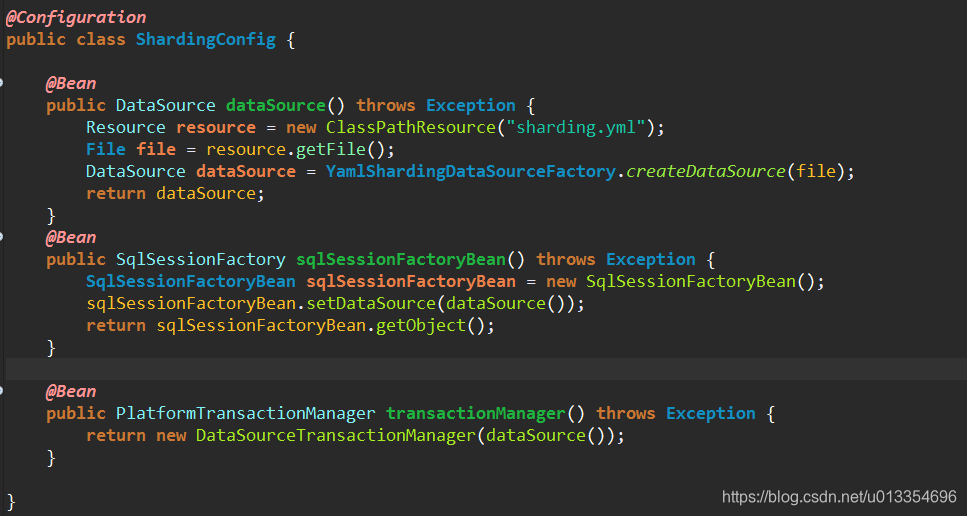Image resolution: width=967 pixels, height=516 pixels.
Task: Click the SqlSessionFactory return type
Action: click(201, 260)
